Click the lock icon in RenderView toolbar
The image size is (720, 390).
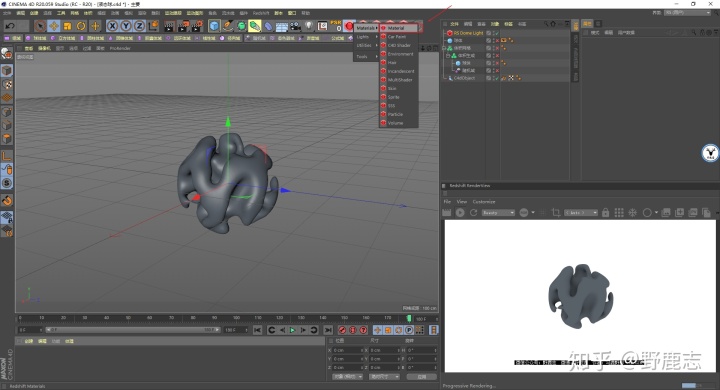(x=605, y=213)
